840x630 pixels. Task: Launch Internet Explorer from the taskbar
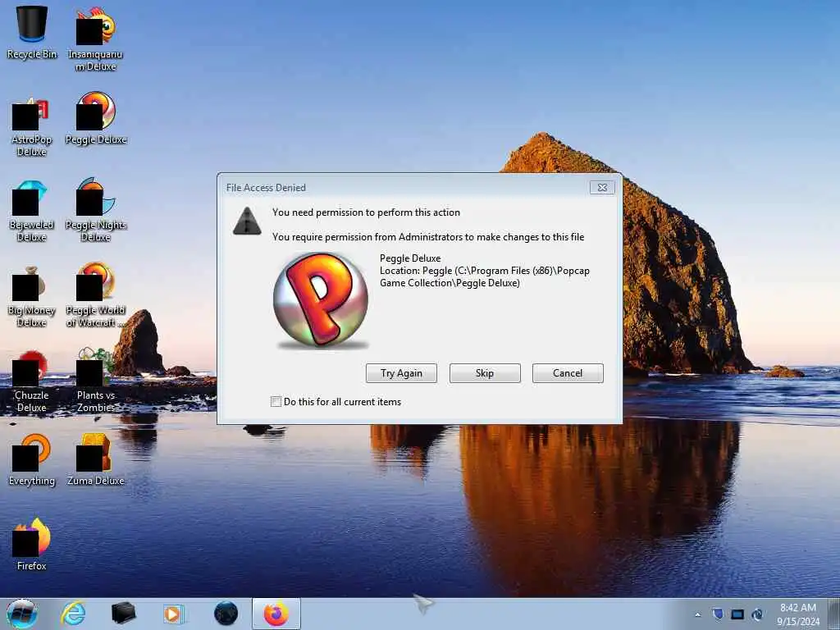[73, 614]
